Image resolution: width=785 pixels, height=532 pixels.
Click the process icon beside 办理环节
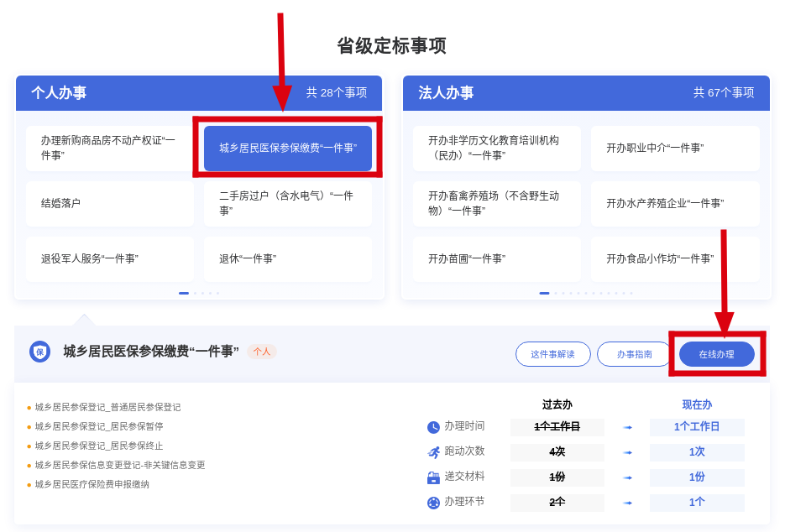coord(433,503)
